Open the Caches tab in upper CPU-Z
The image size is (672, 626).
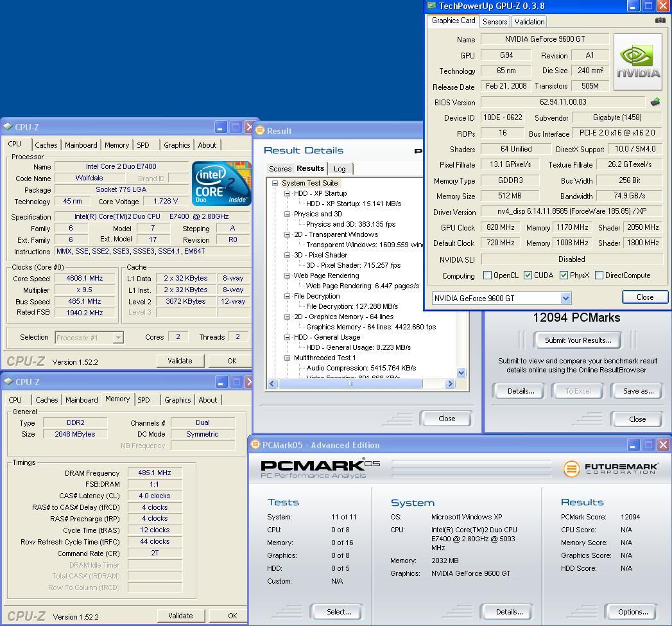tap(46, 145)
